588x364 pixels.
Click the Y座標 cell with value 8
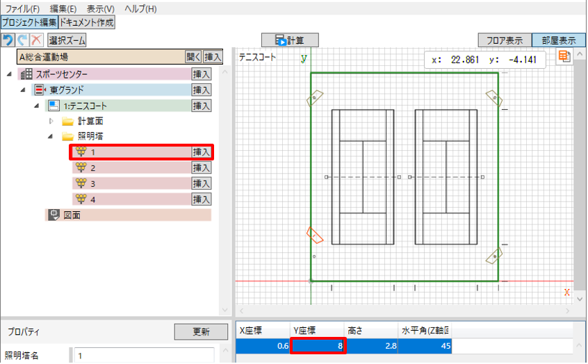coord(318,345)
